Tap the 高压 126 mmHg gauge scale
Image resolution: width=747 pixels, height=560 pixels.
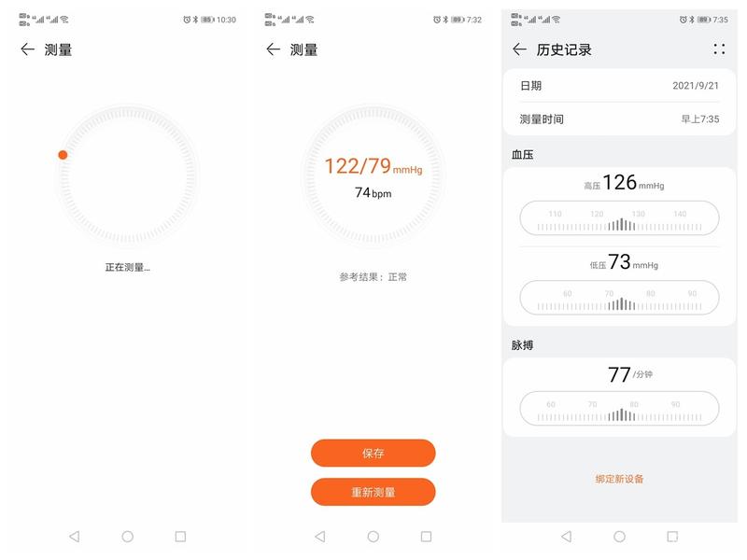tap(619, 218)
